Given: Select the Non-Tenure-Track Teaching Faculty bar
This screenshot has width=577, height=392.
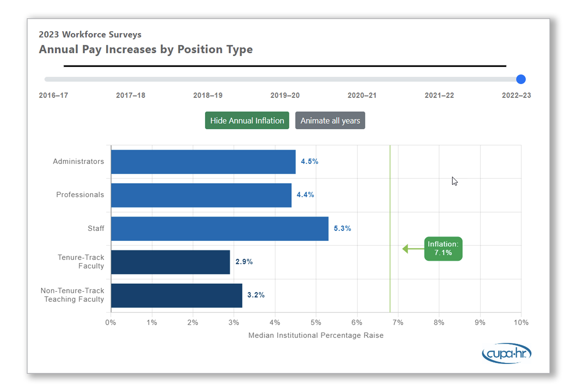Looking at the screenshot, I should click(x=176, y=295).
